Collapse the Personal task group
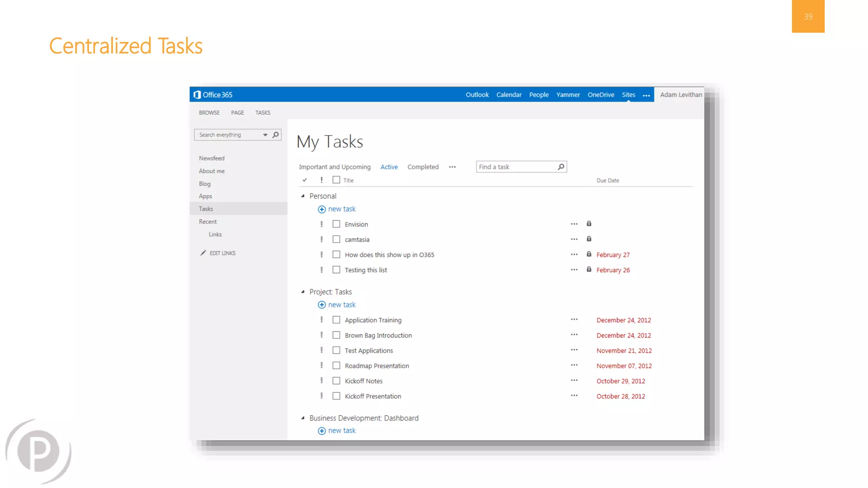Image resolution: width=868 pixels, height=488 pixels. click(303, 196)
